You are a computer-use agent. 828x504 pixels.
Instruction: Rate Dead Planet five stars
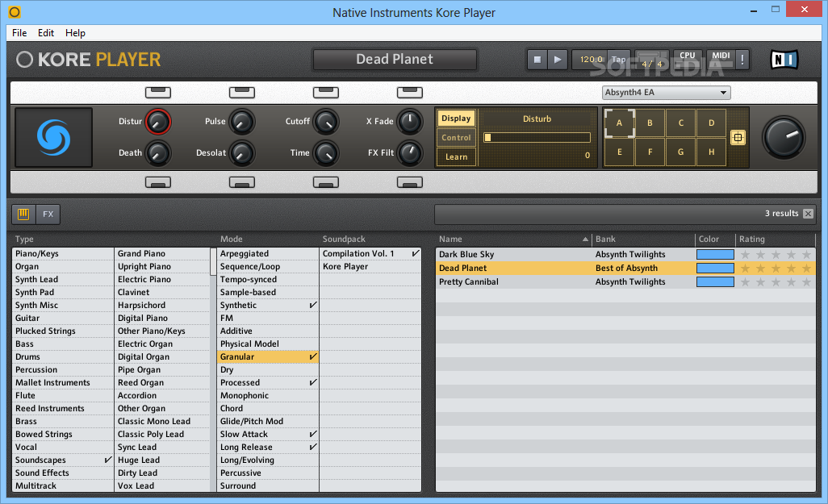(x=806, y=268)
